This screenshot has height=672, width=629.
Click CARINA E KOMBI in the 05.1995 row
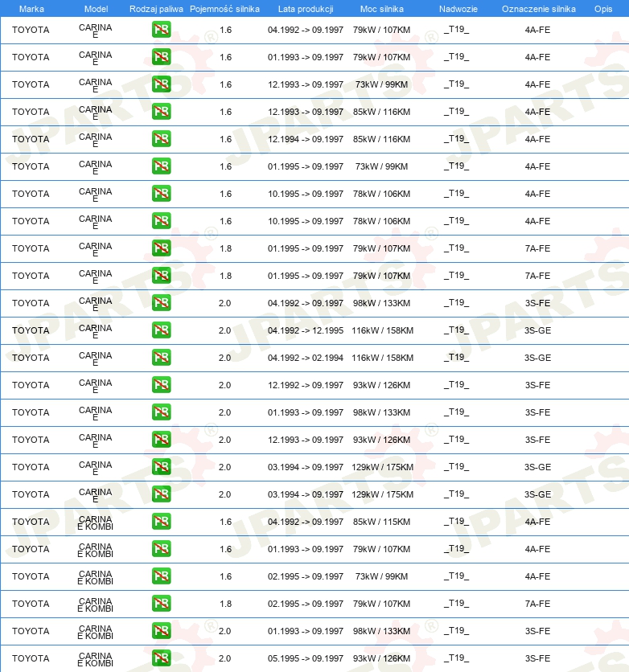[x=95, y=660]
